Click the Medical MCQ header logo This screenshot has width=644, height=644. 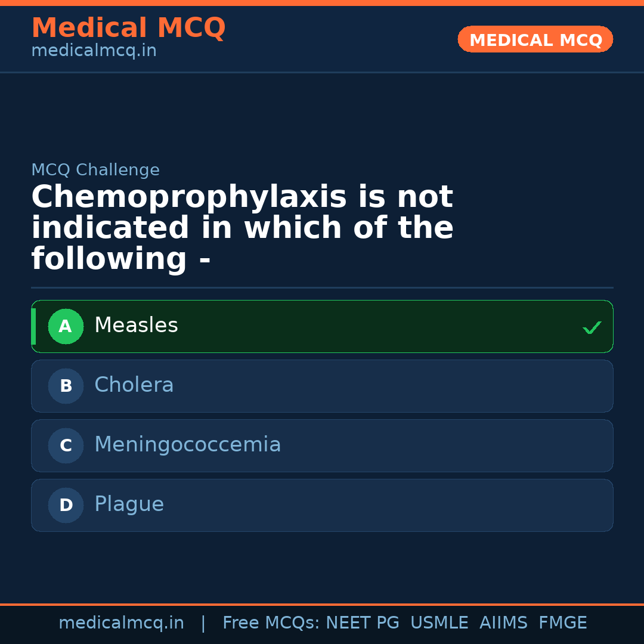pos(128,28)
